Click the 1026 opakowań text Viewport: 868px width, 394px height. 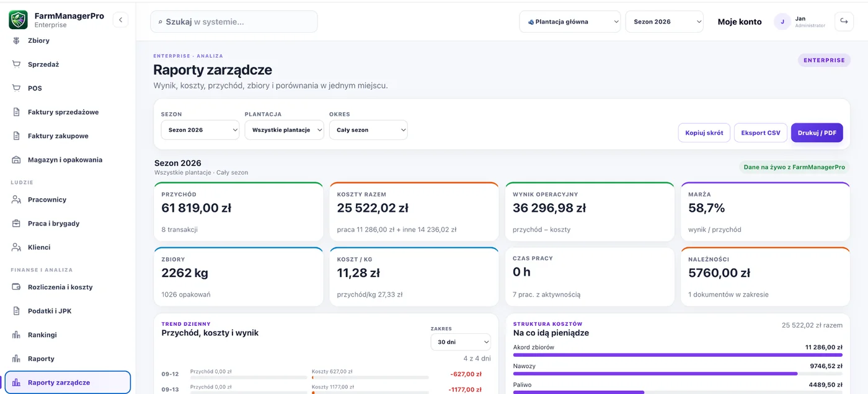(186, 294)
